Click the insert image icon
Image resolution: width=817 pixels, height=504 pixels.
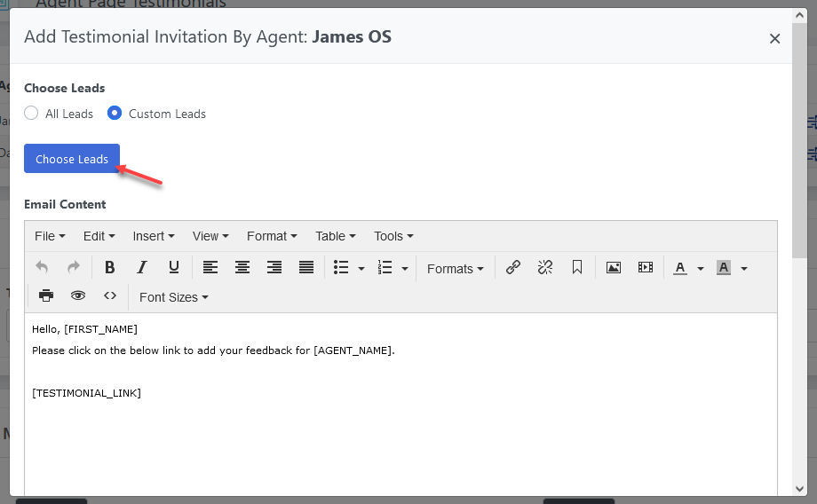[614, 267]
